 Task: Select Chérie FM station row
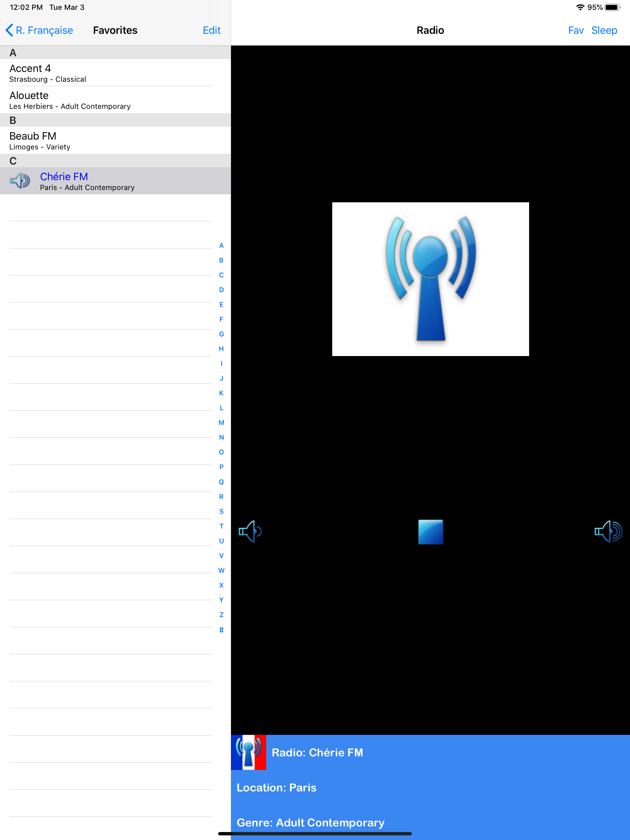[x=115, y=181]
